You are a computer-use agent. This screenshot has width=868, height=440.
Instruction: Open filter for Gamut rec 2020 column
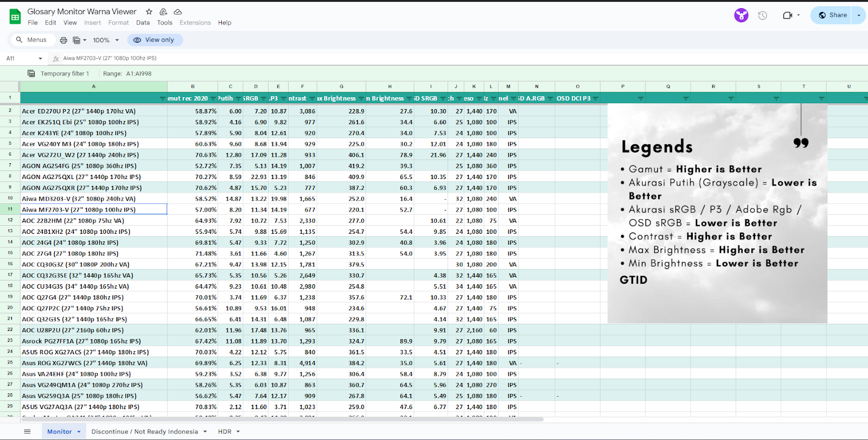tap(213, 99)
